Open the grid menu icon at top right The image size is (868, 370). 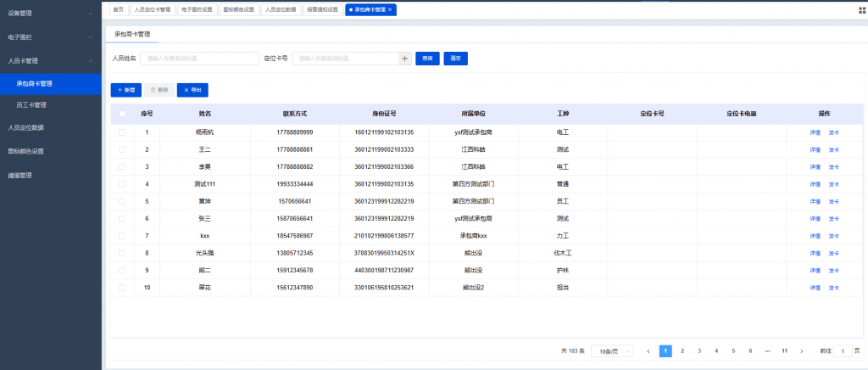pyautogui.click(x=861, y=10)
